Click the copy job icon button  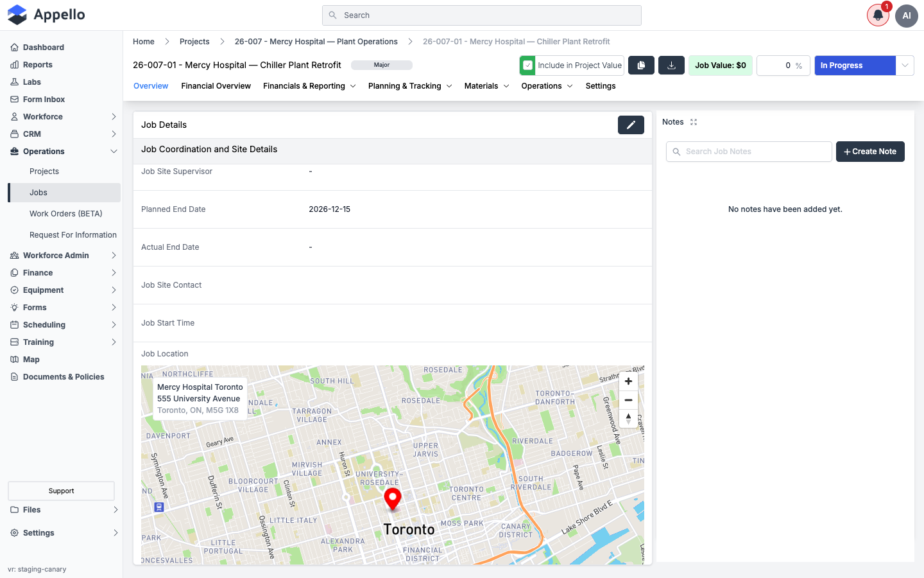pyautogui.click(x=641, y=66)
